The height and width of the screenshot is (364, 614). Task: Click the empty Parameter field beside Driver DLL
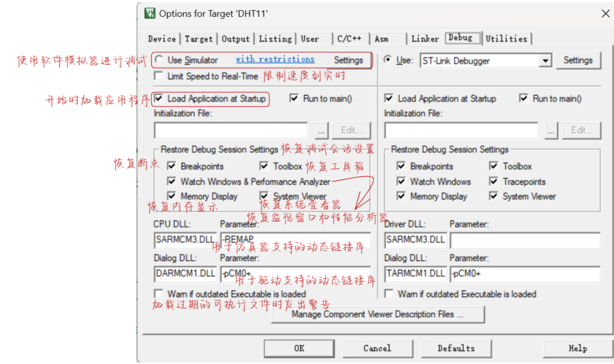tap(525, 240)
